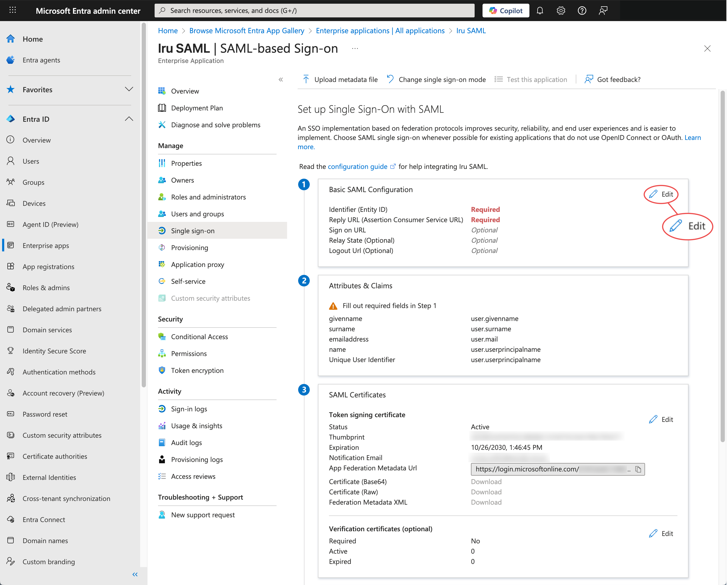The image size is (728, 585).
Task: Open Users and groups
Action: coord(197,214)
